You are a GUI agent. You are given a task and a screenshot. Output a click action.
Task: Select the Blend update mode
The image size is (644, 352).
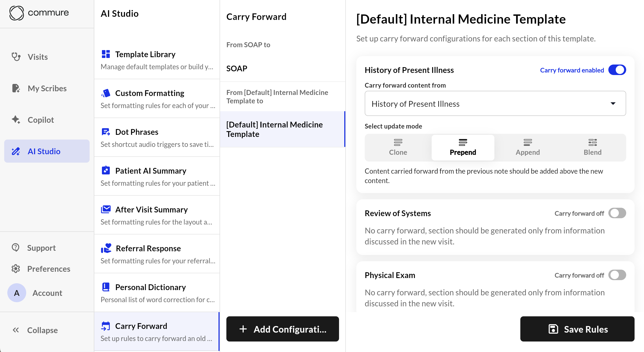[x=592, y=147]
